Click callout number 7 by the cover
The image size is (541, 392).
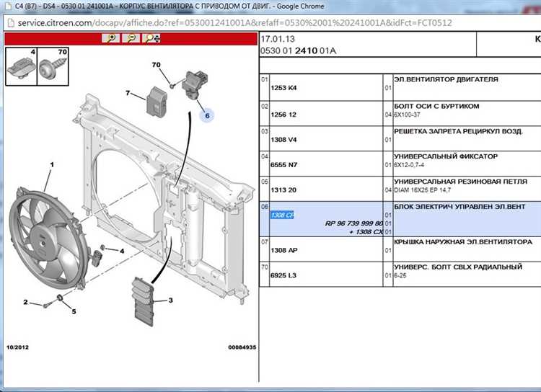127,93
